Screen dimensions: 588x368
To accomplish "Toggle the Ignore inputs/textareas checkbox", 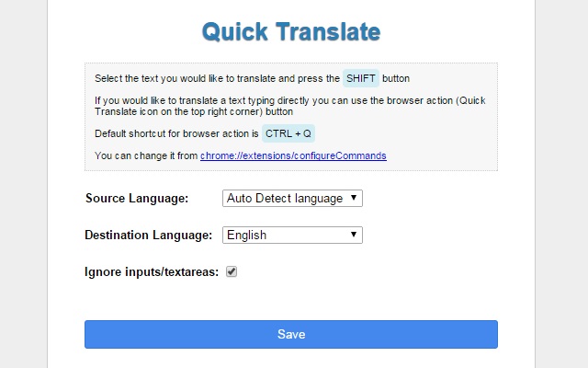I will click(232, 271).
